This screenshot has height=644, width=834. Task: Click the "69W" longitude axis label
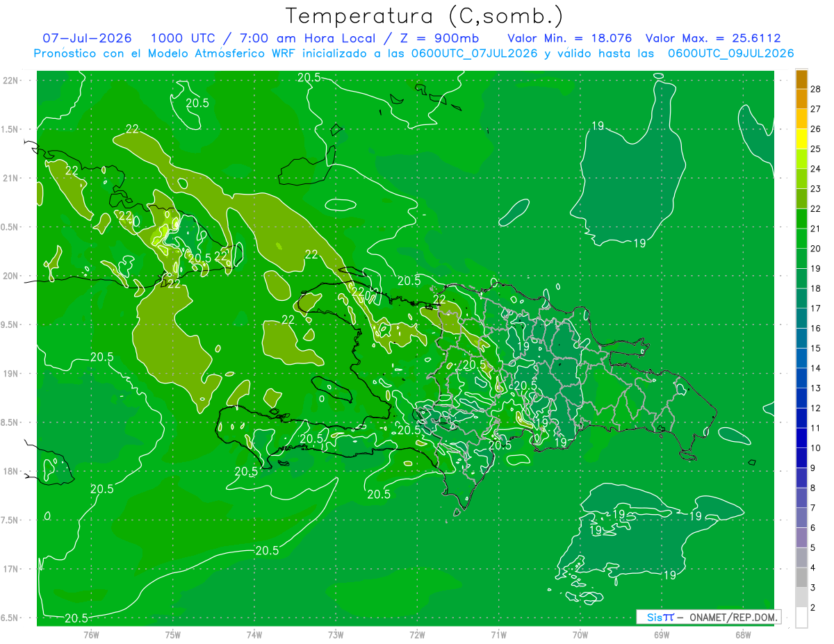pyautogui.click(x=662, y=635)
